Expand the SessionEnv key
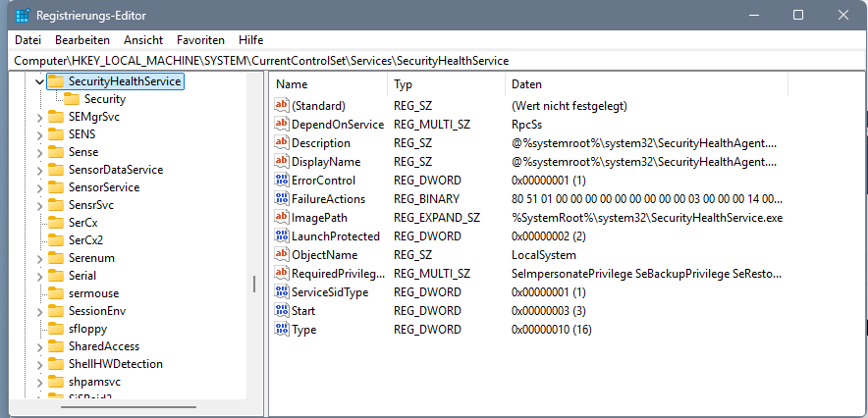This screenshot has height=418, width=868. [39, 311]
